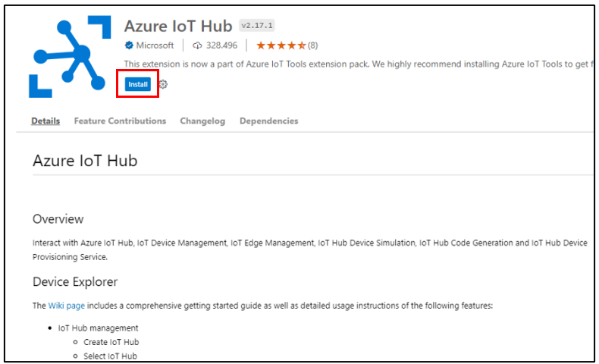Image resolution: width=599 pixels, height=364 pixels.
Task: Click the download cloud icon
Action: 197,45
